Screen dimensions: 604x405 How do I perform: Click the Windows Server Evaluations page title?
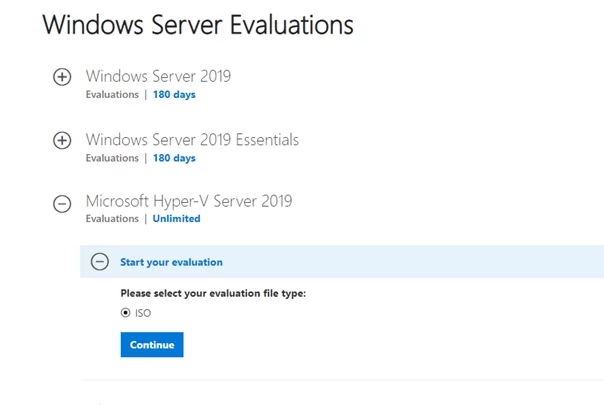[x=198, y=25]
